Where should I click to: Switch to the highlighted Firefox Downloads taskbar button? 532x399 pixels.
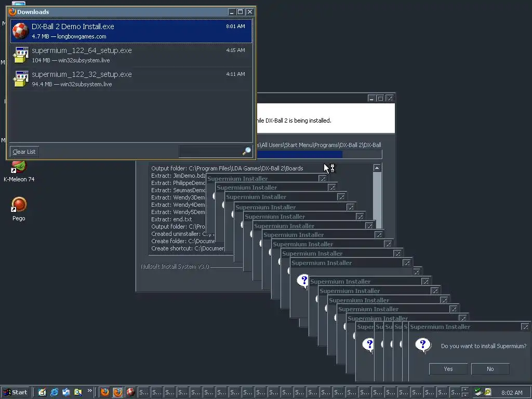coord(118,392)
